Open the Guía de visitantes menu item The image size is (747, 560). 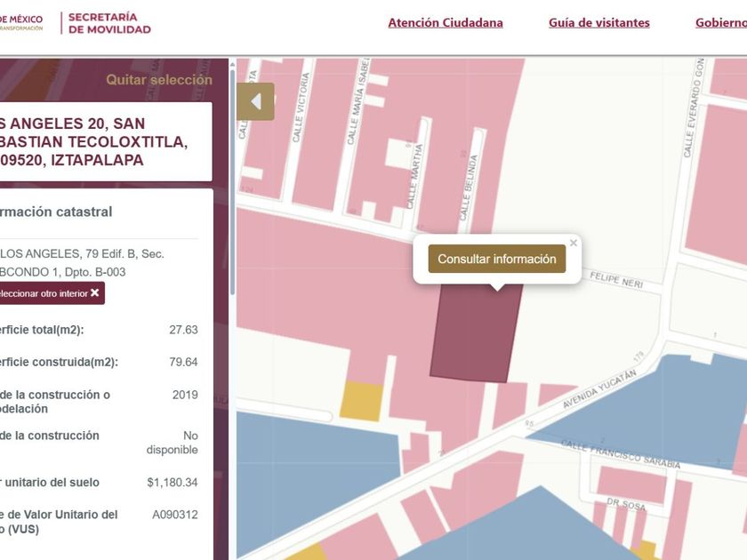[598, 23]
